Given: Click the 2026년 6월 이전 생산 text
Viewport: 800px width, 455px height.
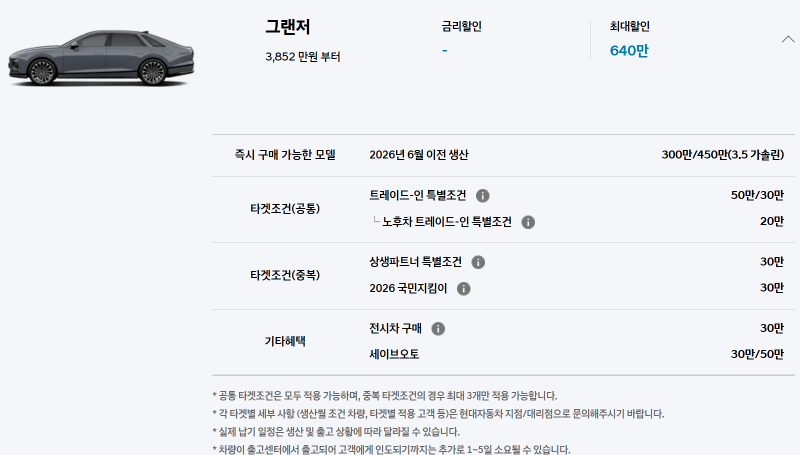Looking at the screenshot, I should click(419, 155).
